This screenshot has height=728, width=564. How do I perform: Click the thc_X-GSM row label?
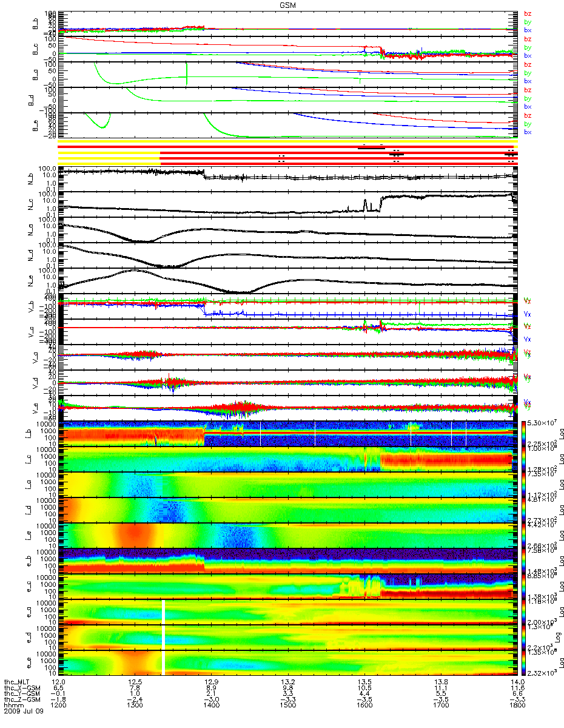(23, 687)
